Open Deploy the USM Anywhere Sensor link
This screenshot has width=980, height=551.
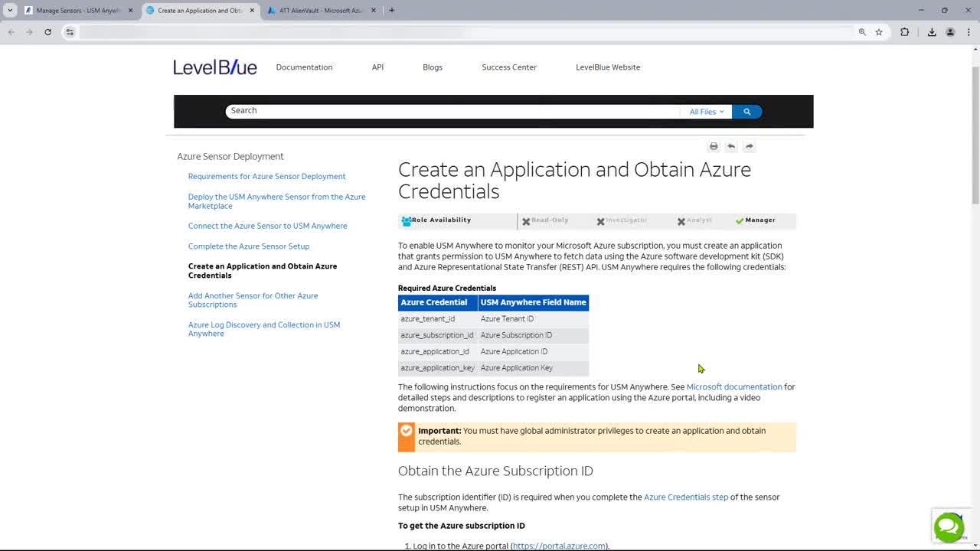(x=276, y=201)
